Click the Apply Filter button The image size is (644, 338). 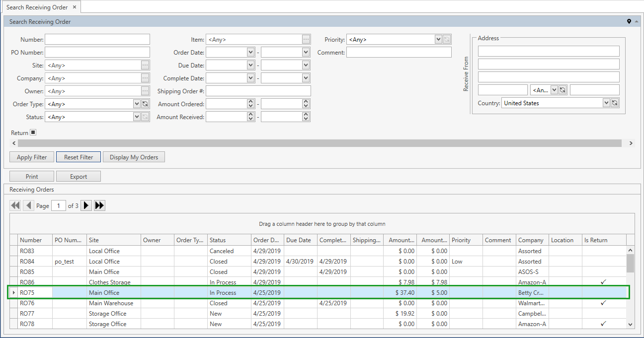point(31,156)
